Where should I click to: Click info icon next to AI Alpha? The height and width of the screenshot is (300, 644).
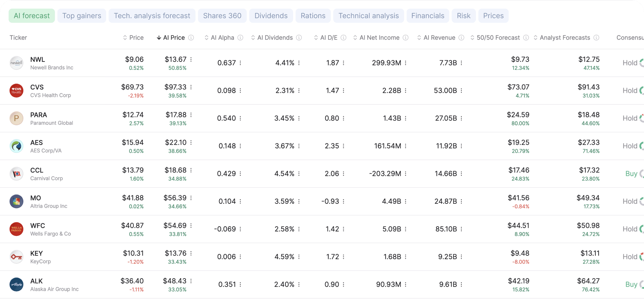point(241,37)
